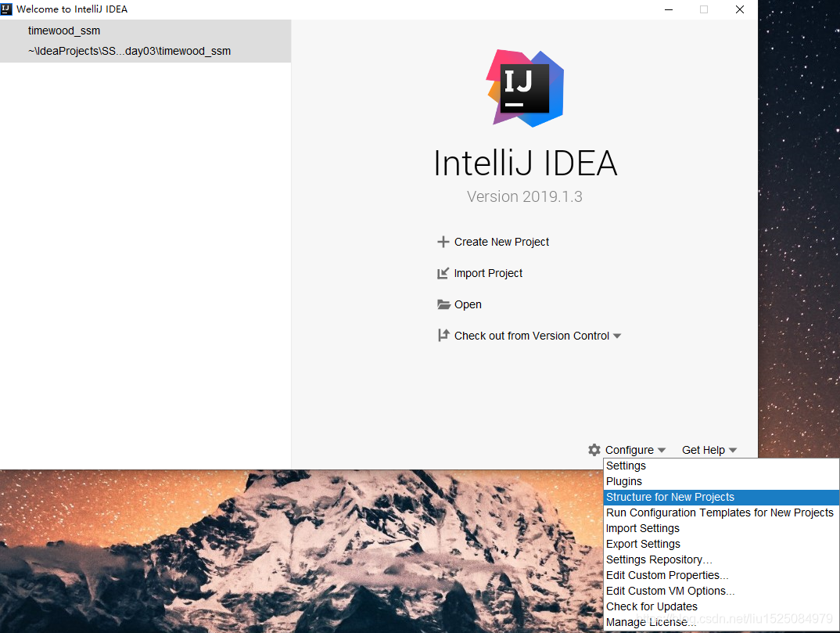
Task: Expand the Version Control dropdown arrow
Action: click(x=617, y=336)
